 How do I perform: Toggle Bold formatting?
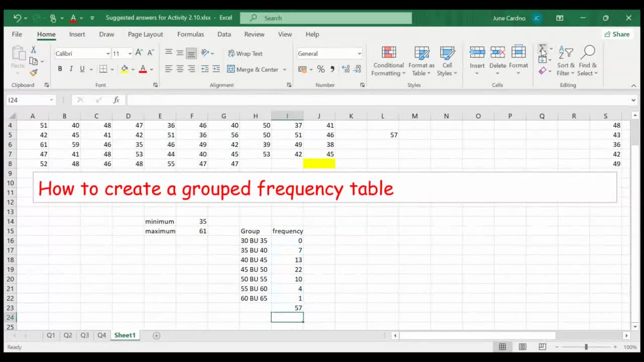[x=60, y=69]
